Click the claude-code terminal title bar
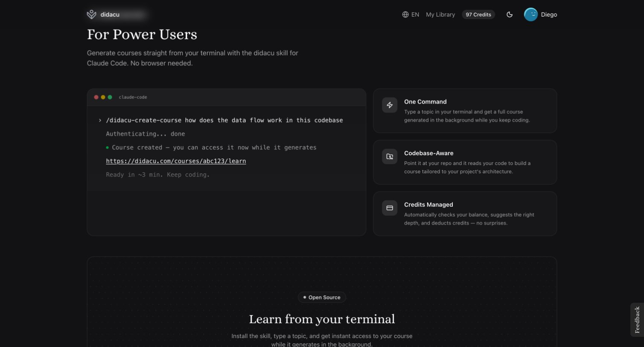644x347 pixels. point(133,97)
